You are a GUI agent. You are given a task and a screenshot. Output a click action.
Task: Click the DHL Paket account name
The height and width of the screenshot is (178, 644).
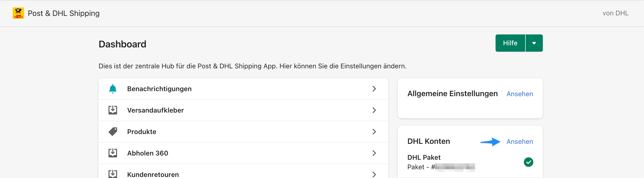pyautogui.click(x=424, y=157)
